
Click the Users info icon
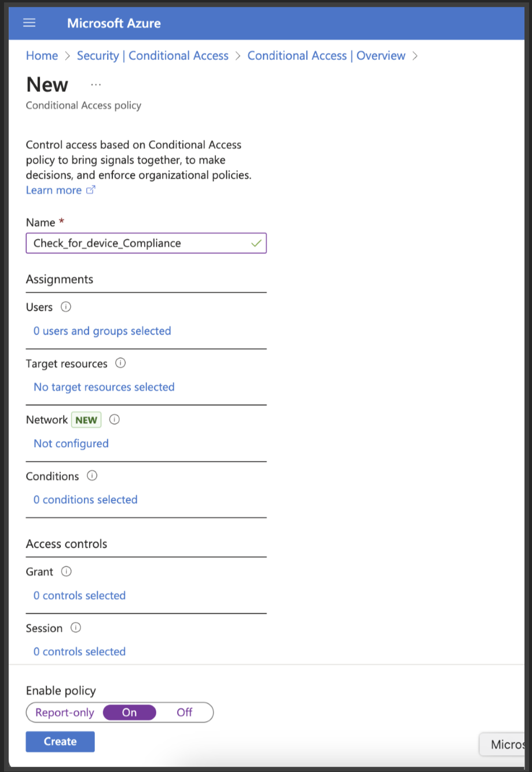click(x=66, y=307)
